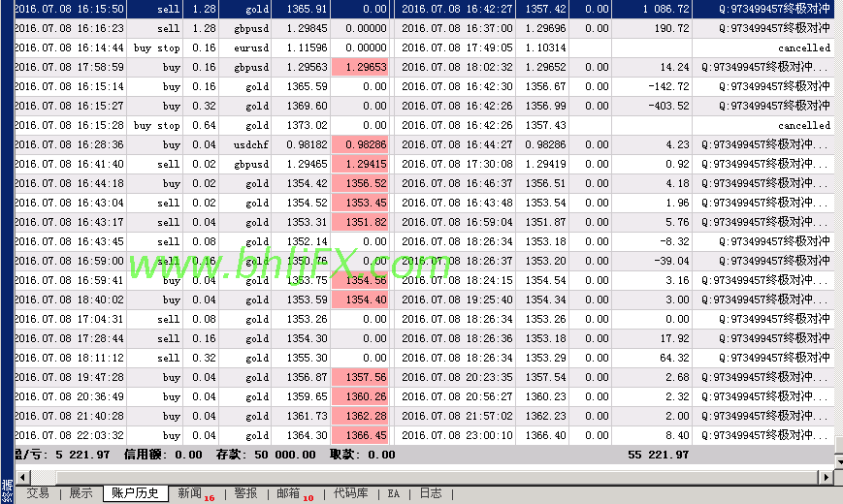
Task: Select the highlighted take-profit 1.29653
Action: pyautogui.click(x=360, y=67)
